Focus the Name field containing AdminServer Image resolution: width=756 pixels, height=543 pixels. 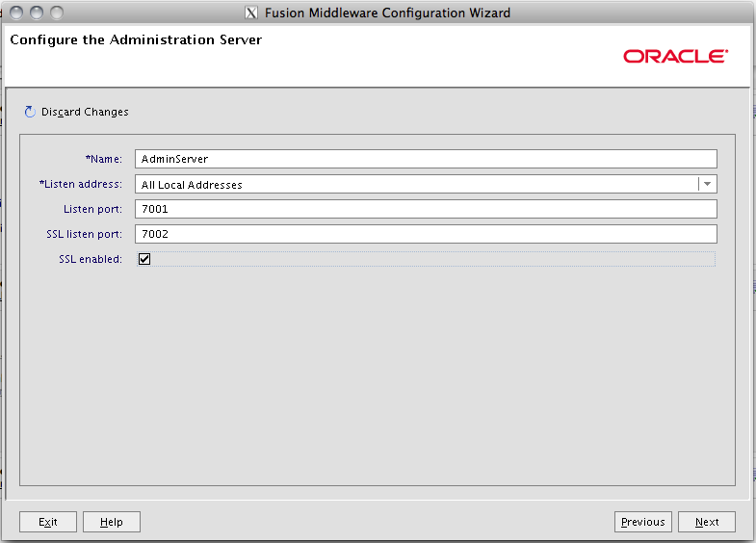pos(426,159)
